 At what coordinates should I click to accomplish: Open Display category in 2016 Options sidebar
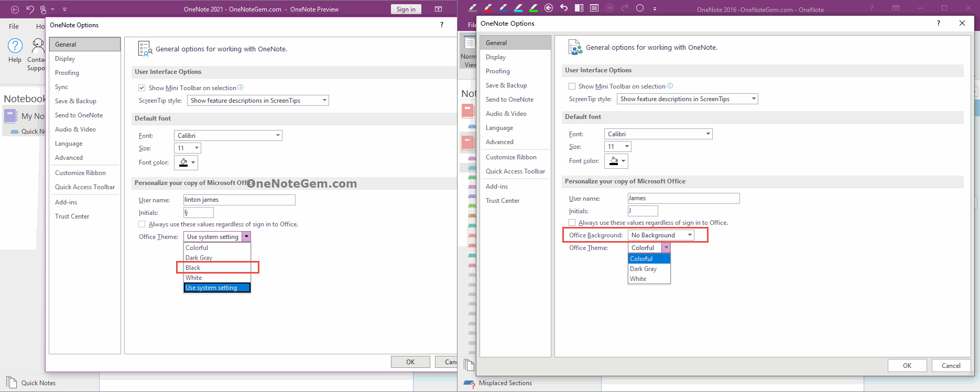coord(515,57)
